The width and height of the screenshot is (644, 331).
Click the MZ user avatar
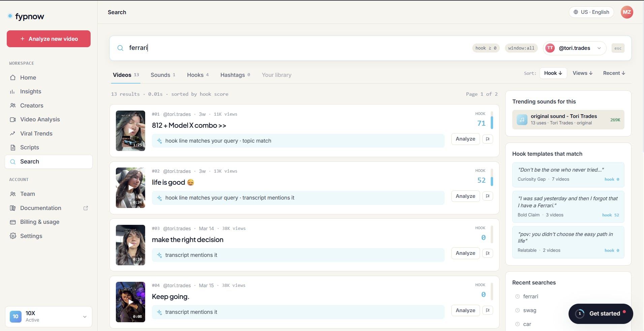(627, 12)
